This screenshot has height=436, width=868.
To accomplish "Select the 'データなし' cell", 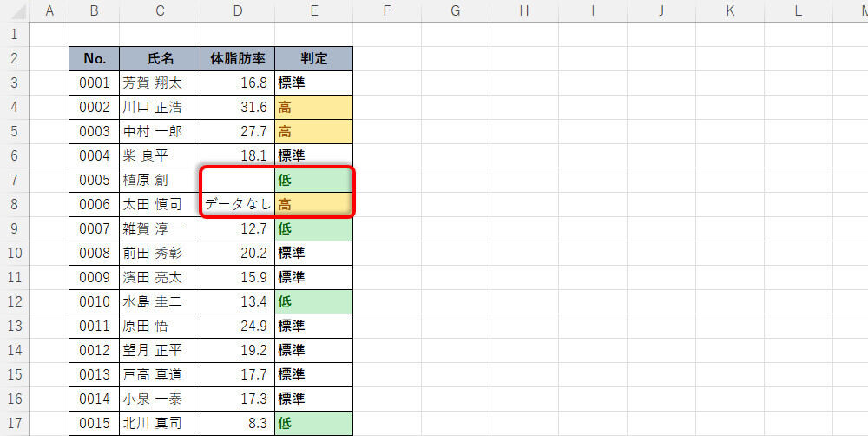I will (x=238, y=204).
